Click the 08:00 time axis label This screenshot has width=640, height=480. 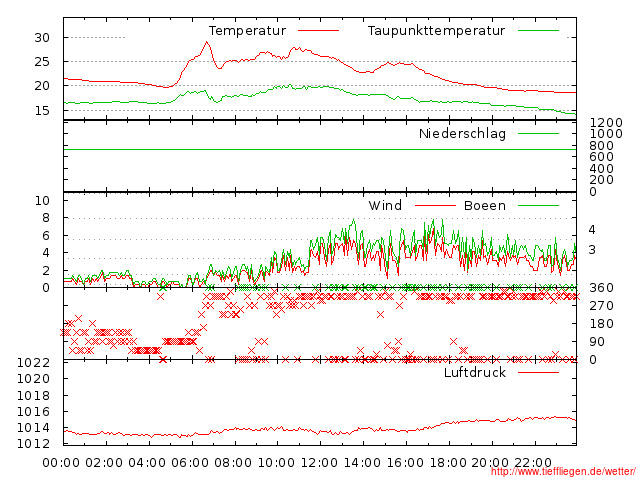pyautogui.click(x=233, y=463)
